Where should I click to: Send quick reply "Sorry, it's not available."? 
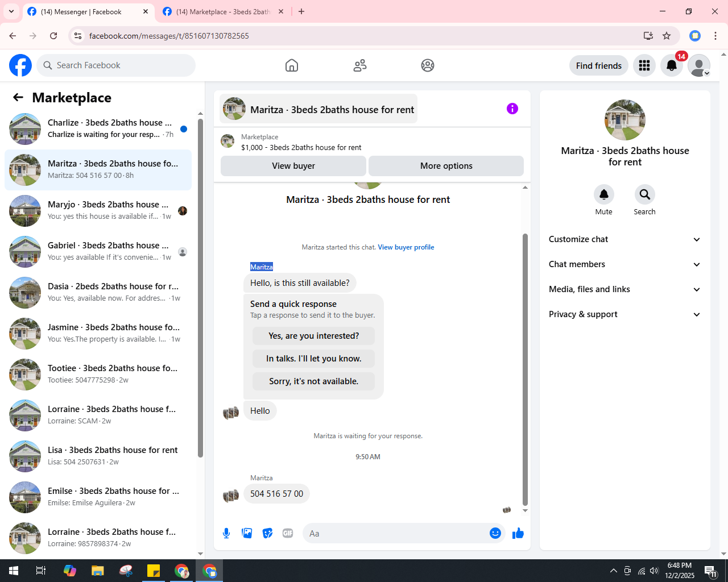tap(314, 381)
